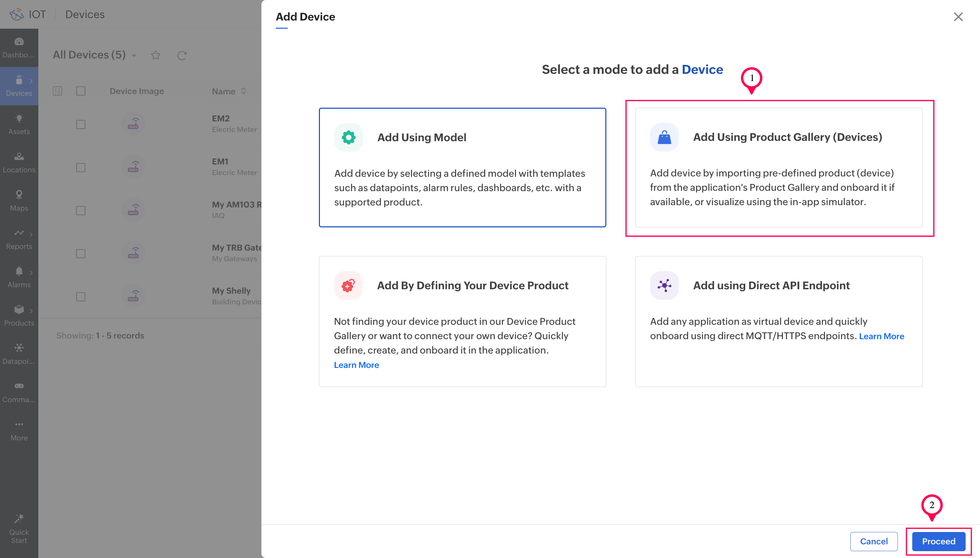Tick the checkbox for My Shelly device

pos(80,297)
